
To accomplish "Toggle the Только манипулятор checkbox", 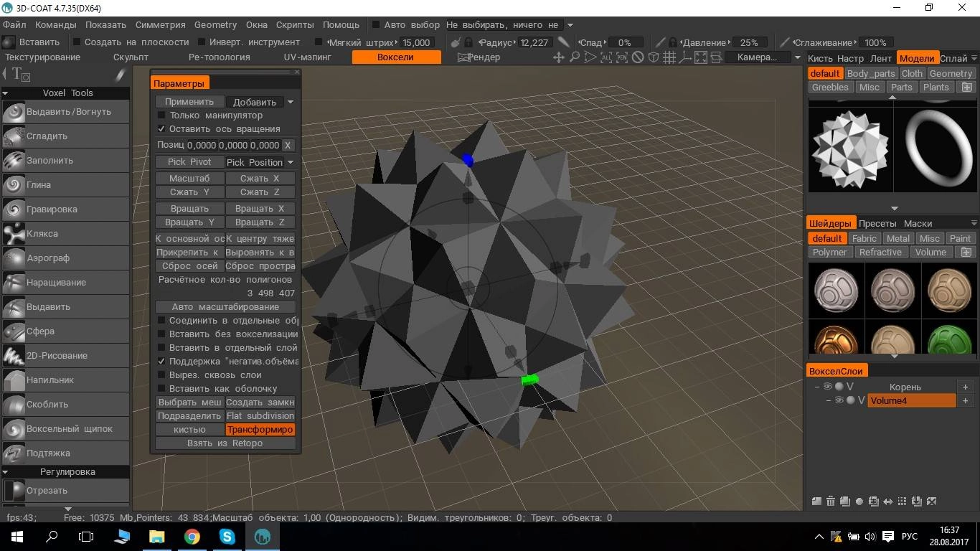I will (161, 115).
